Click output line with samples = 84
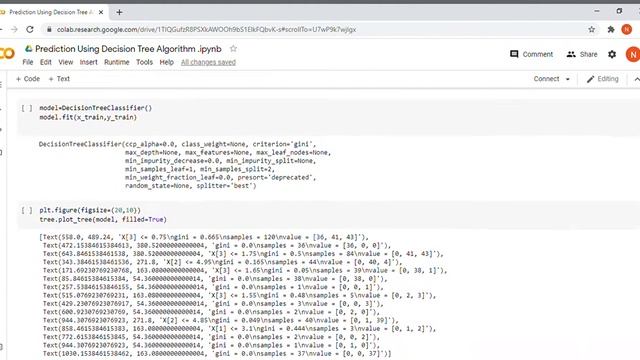Viewport: 640px width, 360px height. tap(243, 253)
